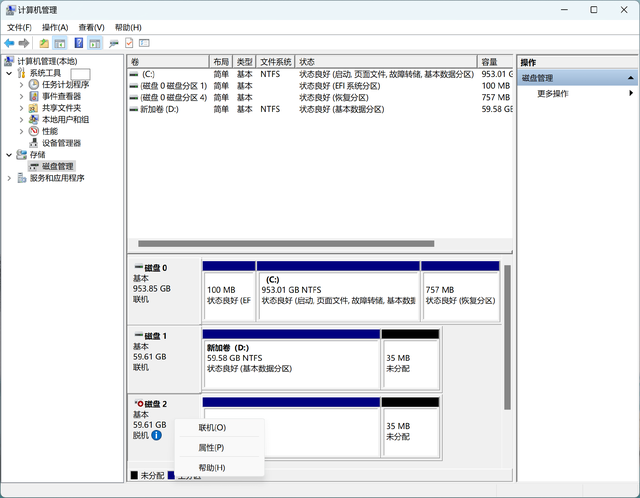Select the 100 MB EFI partition block
This screenshot has height=498, width=640.
point(229,291)
